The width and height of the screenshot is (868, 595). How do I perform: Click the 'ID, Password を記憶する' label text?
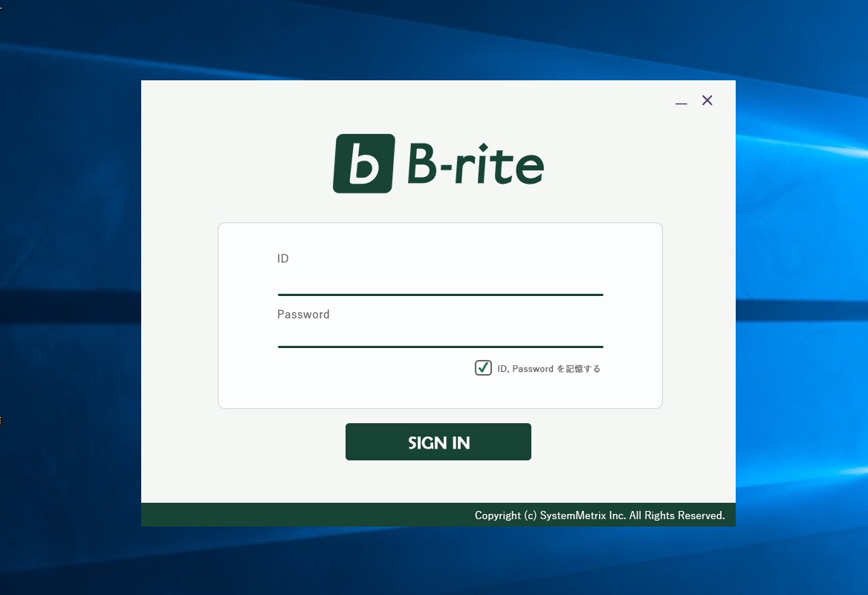click(548, 368)
